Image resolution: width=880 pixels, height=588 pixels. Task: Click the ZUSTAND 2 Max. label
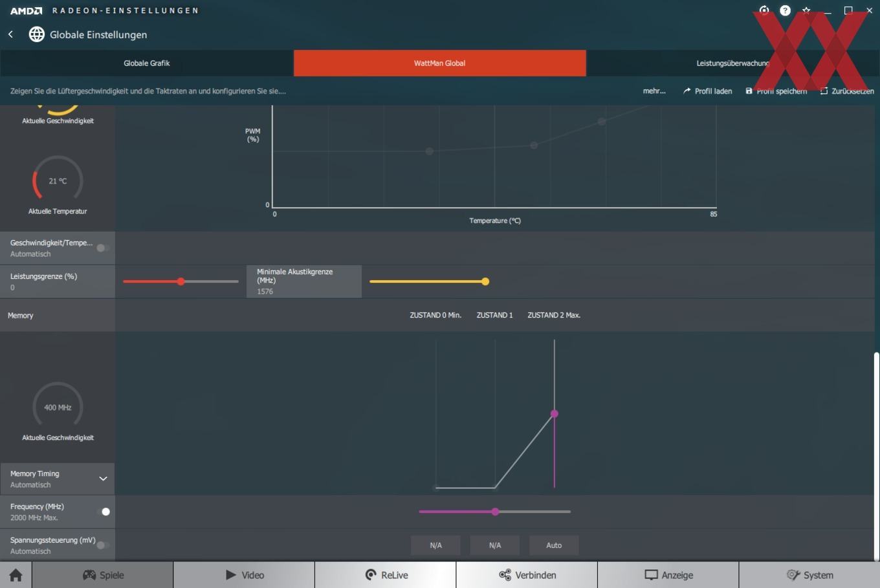pyautogui.click(x=554, y=315)
